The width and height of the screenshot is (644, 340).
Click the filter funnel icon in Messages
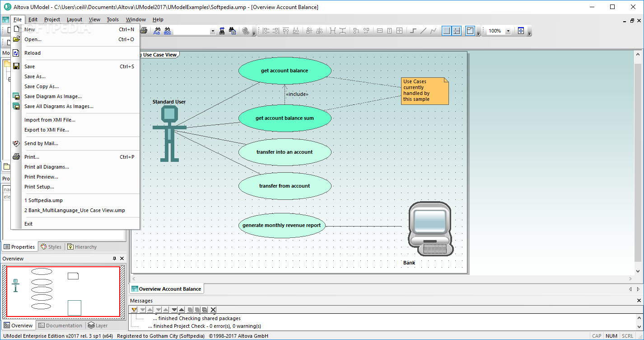134,310
